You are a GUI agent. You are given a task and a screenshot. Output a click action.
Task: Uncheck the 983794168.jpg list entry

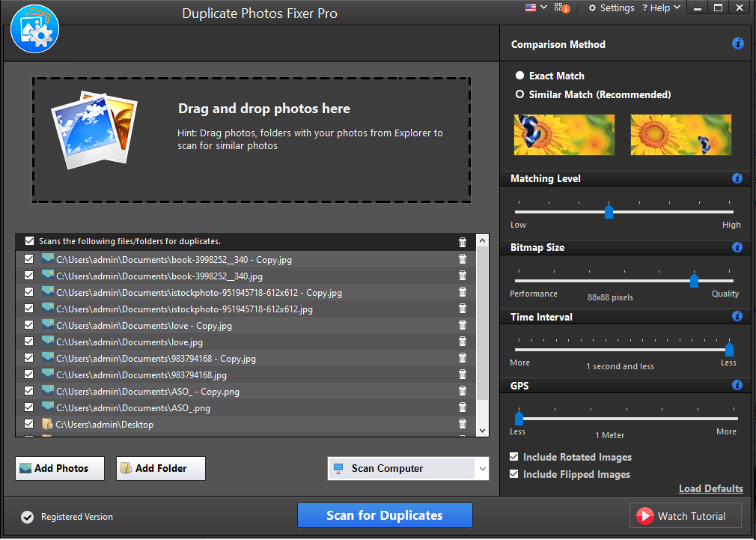point(28,374)
